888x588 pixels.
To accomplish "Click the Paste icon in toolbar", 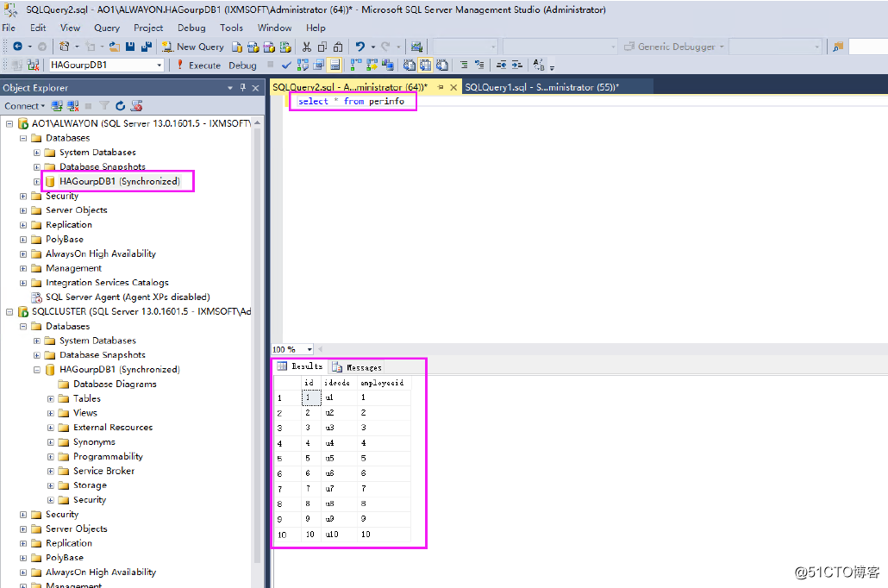I will point(338,47).
